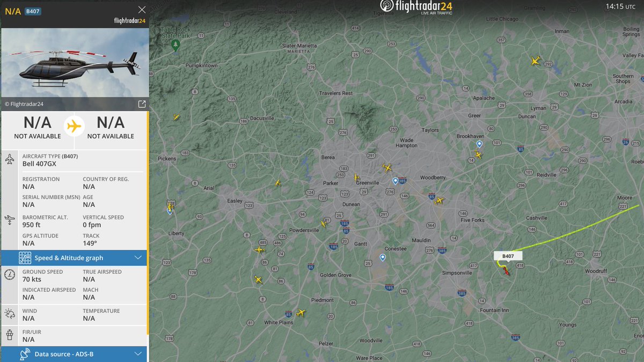644x362 pixels.
Task: Click the airport pin north of Liberty
Action: click(170, 212)
